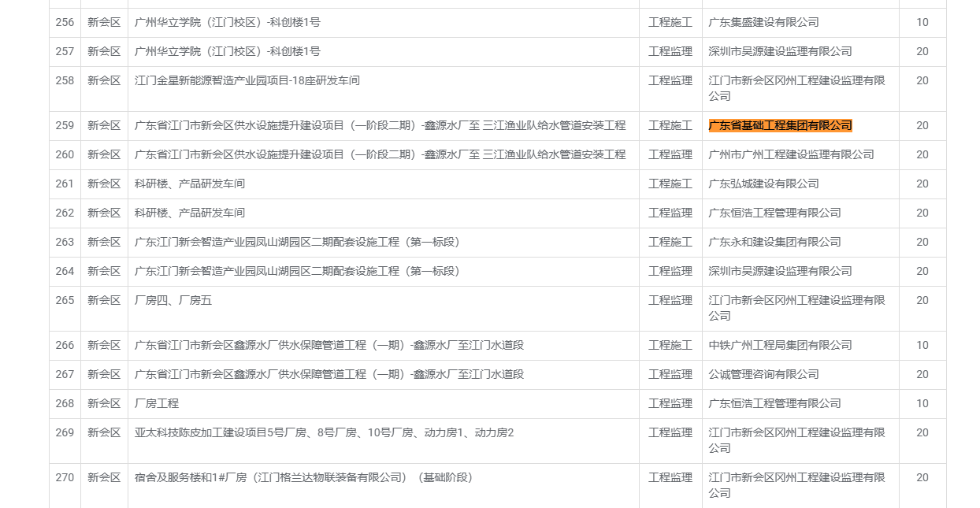
Task: Select row number 259
Action: [x=65, y=125]
